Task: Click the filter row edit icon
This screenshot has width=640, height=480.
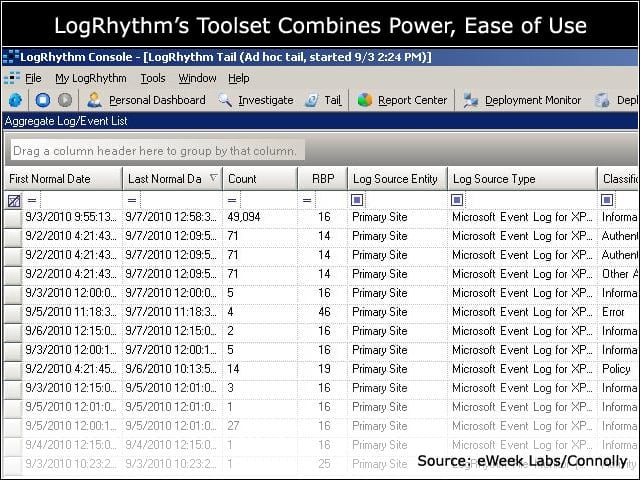Action: (14, 200)
